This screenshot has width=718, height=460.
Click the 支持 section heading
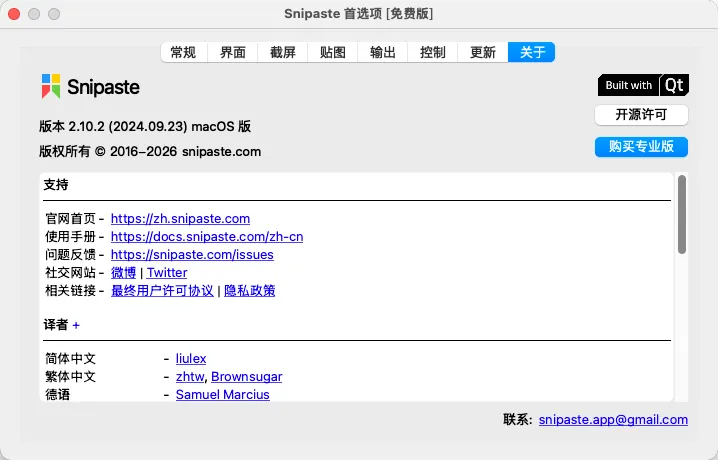tap(56, 185)
